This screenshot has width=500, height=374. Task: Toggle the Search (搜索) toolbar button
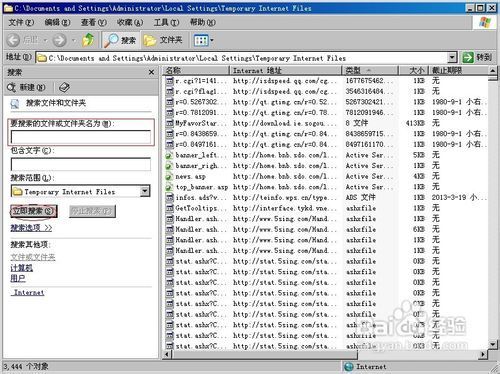point(120,40)
